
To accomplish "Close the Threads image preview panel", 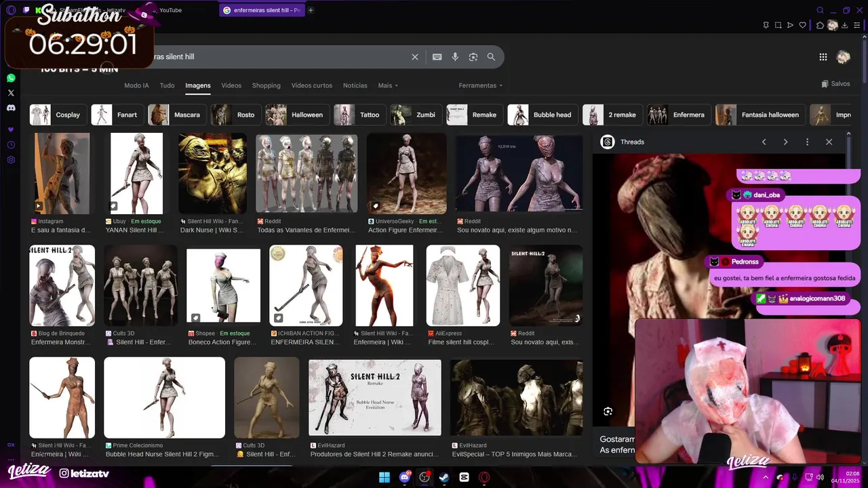I will click(829, 142).
